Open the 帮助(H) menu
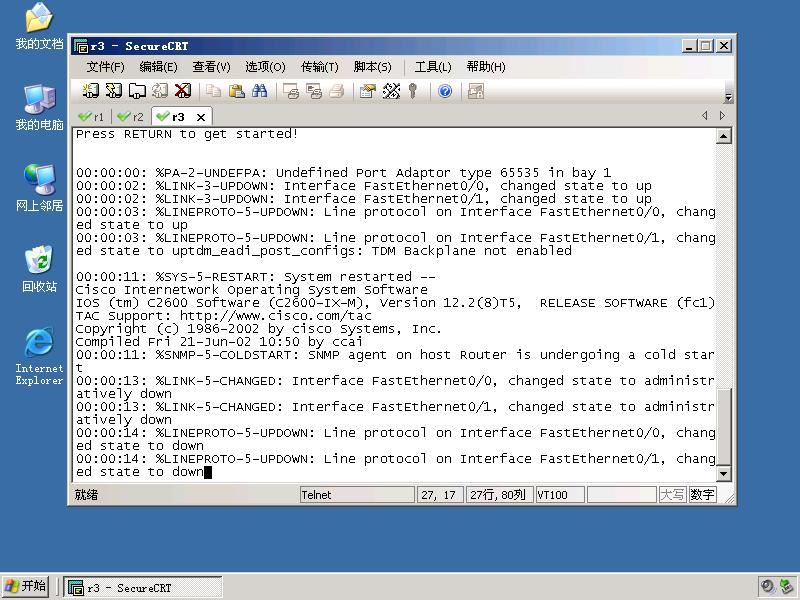Viewport: 800px width, 600px height. pos(486,67)
